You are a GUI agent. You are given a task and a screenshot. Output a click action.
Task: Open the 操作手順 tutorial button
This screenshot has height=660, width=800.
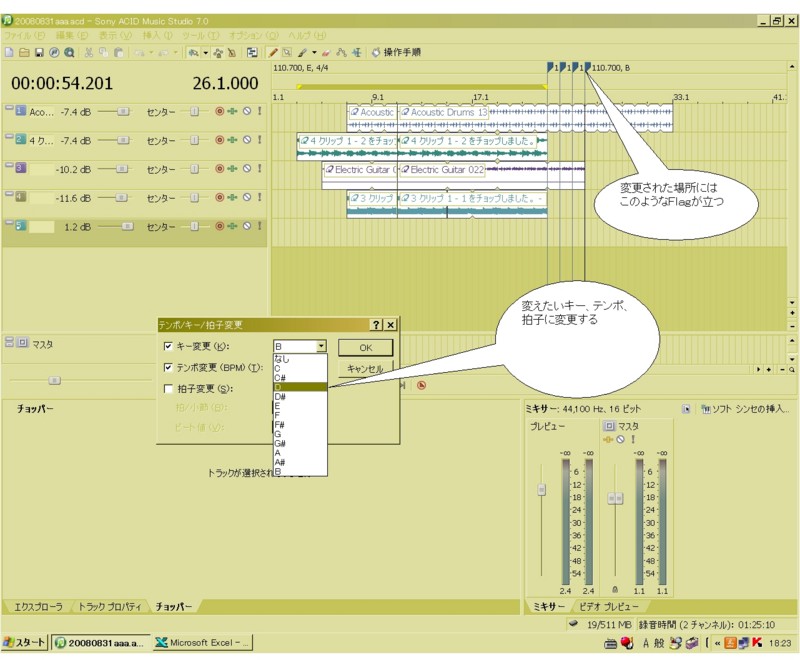[x=396, y=53]
